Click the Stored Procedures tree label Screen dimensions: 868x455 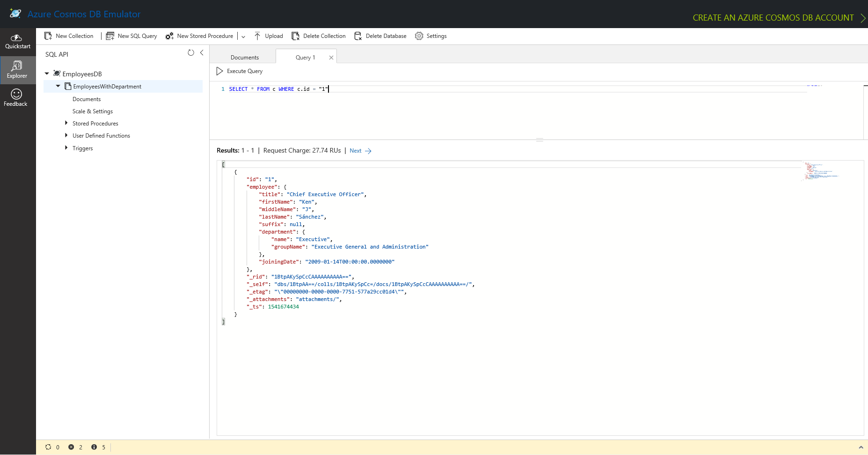(x=95, y=124)
